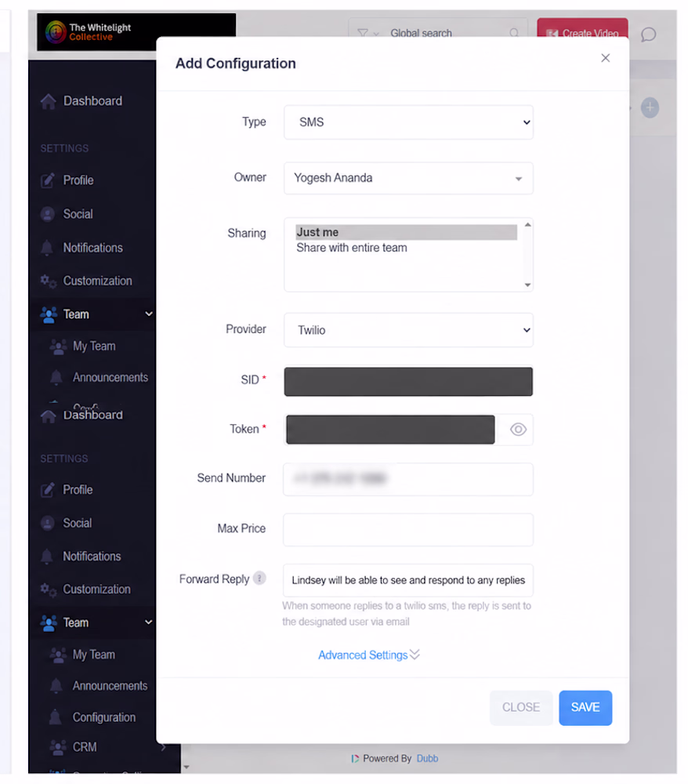Screen dimensions: 688x784
Task: Click the Dubb link in footer
Action: pos(427,758)
